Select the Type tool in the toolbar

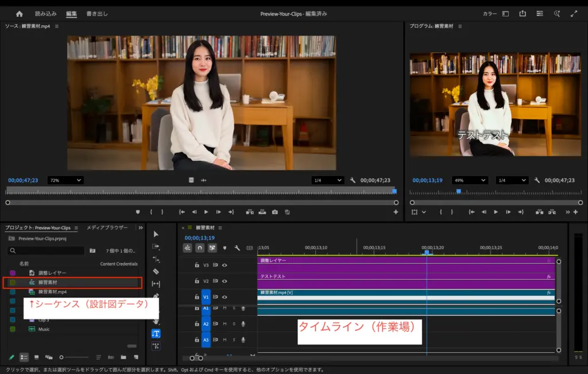pyautogui.click(x=156, y=333)
